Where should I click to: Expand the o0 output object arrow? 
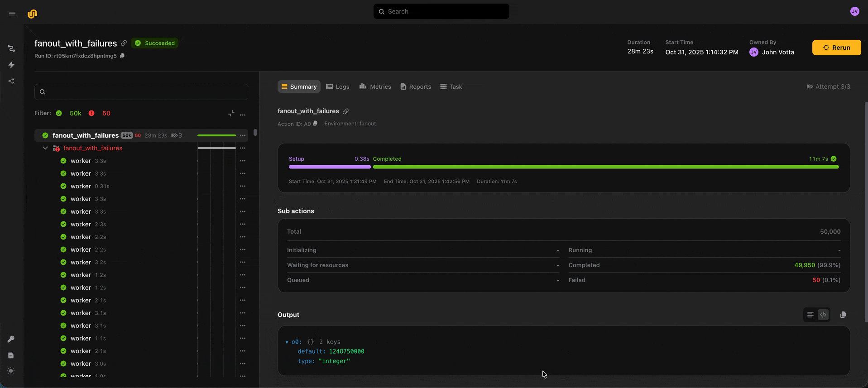(x=287, y=342)
